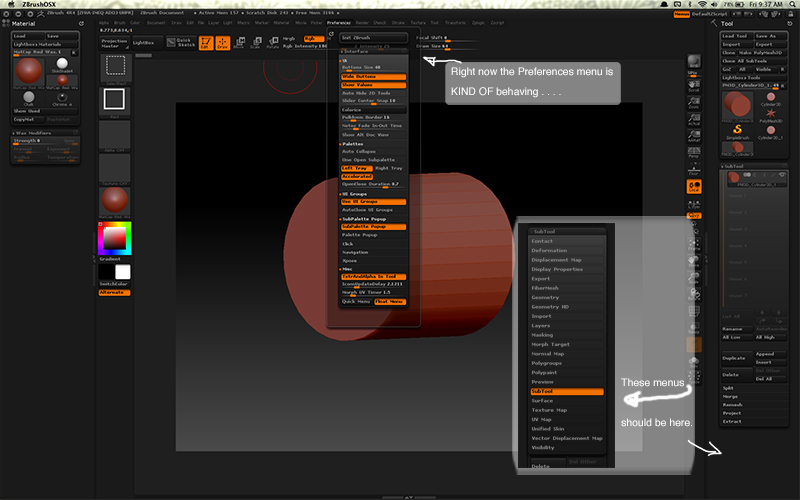Screen dimensions: 800x500
Task: Select the Chrome A material sphere
Action: click(x=62, y=98)
